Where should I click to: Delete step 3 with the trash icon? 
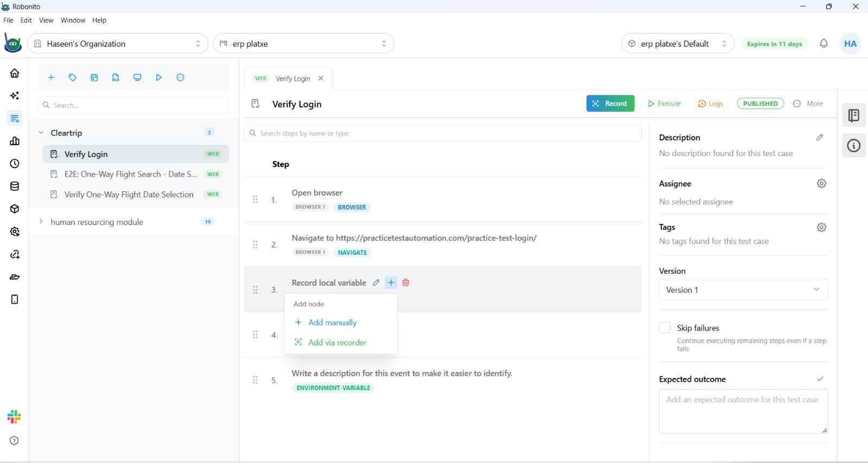(x=406, y=282)
